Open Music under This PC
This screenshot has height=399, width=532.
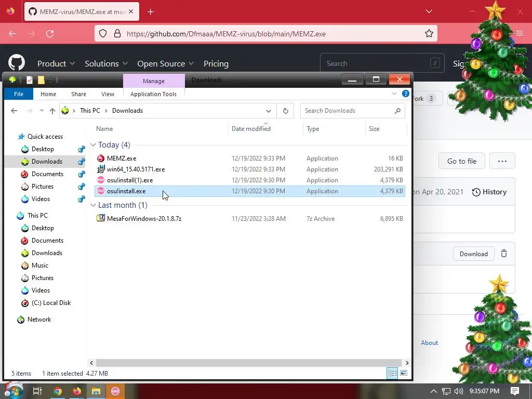tap(39, 265)
